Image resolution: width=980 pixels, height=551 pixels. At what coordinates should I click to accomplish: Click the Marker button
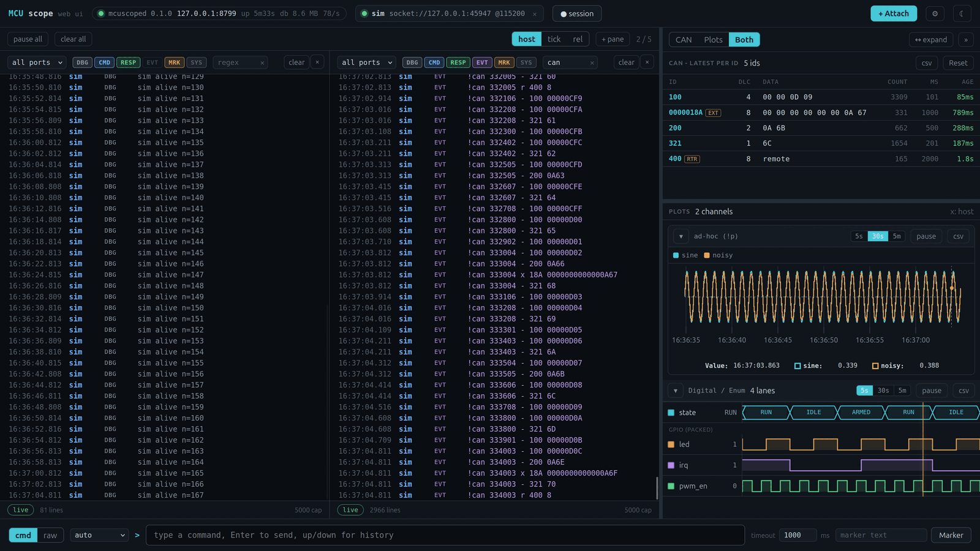tap(951, 535)
